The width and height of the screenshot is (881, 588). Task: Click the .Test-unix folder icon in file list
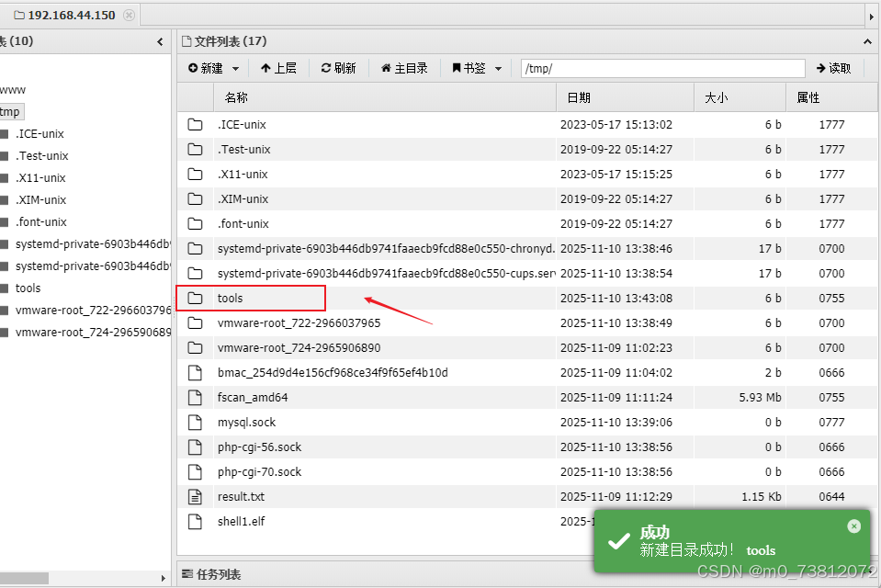pos(195,150)
